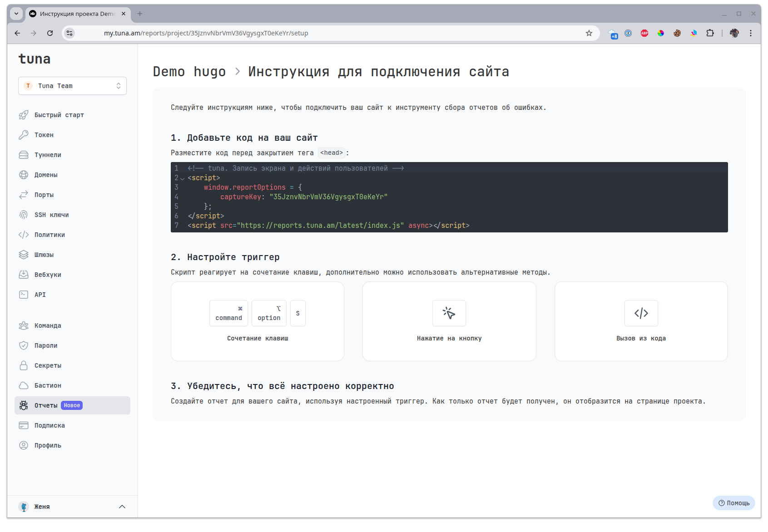This screenshot has width=768, height=532.
Task: Fold the script block at line 2
Action: click(x=183, y=178)
